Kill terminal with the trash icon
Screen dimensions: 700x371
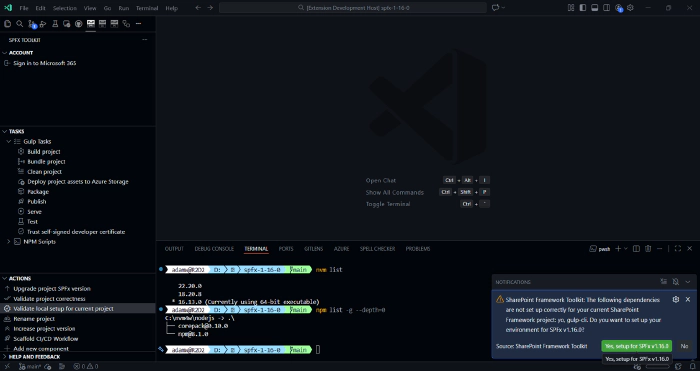648,249
